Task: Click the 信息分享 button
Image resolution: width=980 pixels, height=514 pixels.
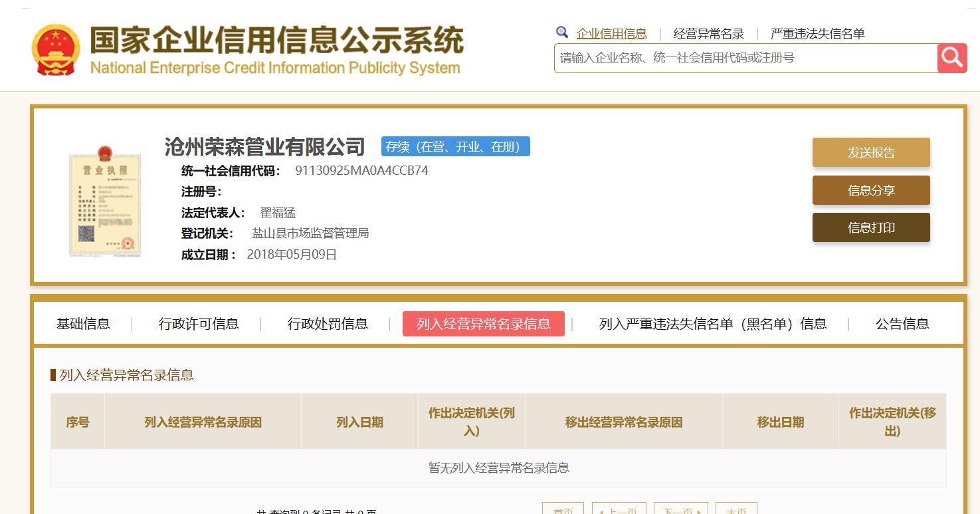Action: 871,190
